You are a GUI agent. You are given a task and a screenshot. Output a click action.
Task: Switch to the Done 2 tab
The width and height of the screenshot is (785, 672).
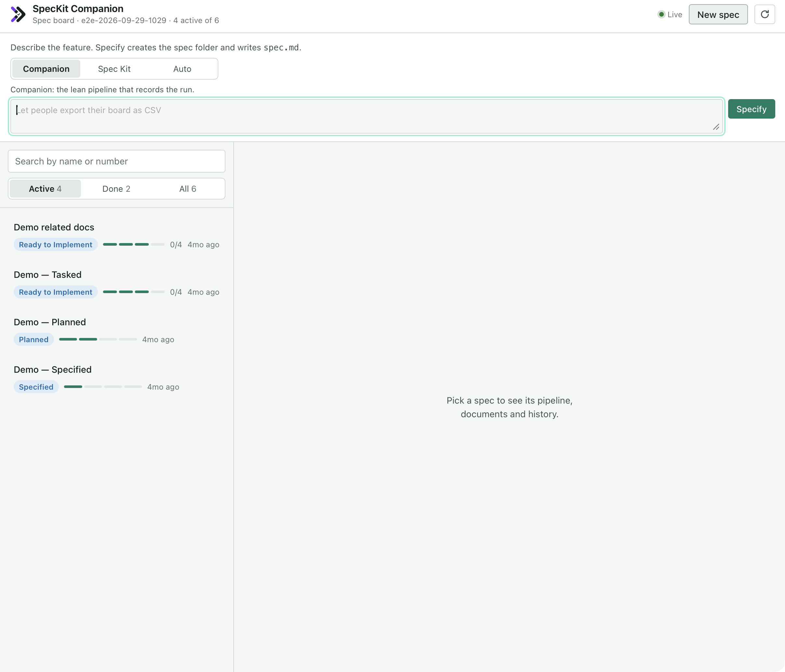(116, 189)
